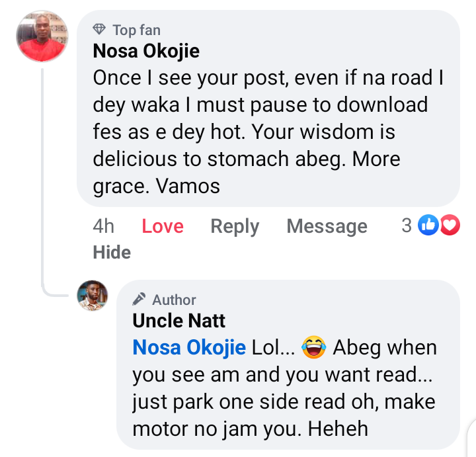This screenshot has width=476, height=457.
Task: Toggle the Love reaction on Nosa's comment
Action: tap(163, 226)
